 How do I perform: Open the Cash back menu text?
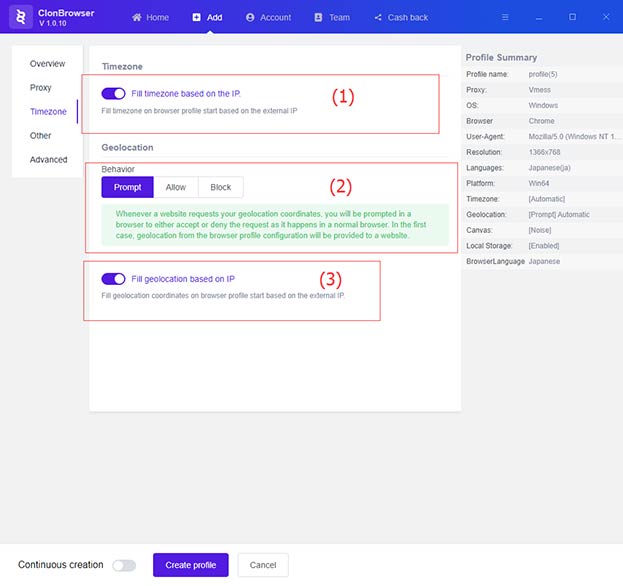[408, 17]
